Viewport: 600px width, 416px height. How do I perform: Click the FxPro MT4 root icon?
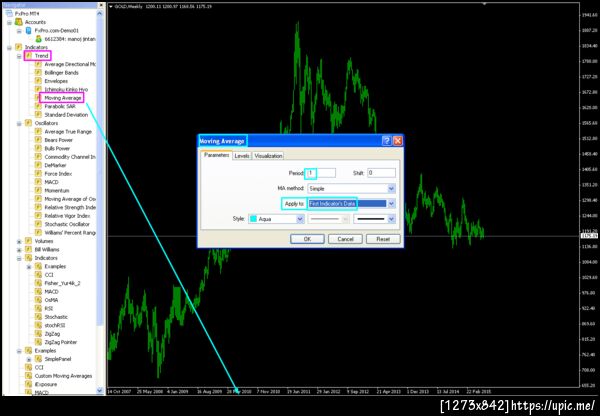pyautogui.click(x=9, y=13)
